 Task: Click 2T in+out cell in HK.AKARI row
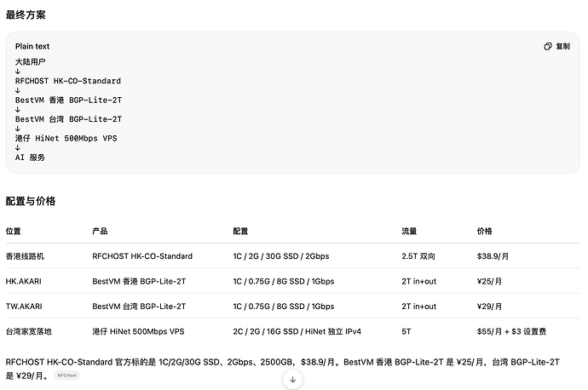(x=419, y=281)
